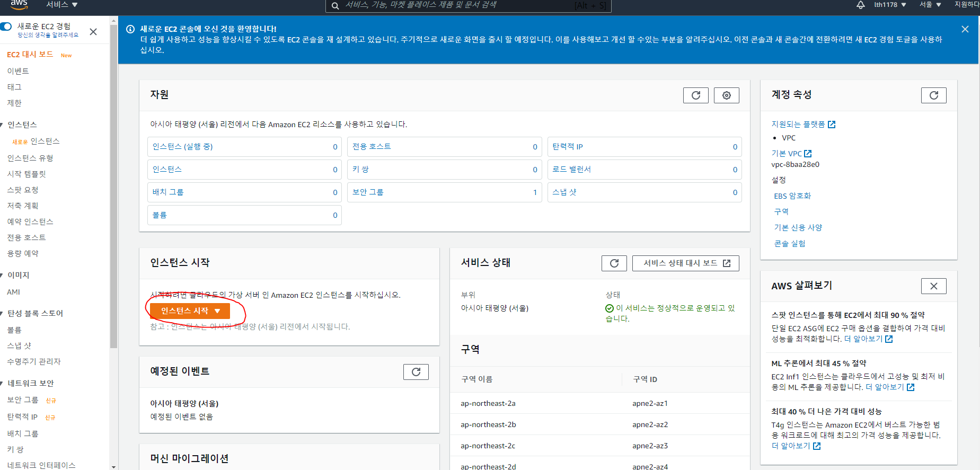Viewport: 980px width, 470px height.
Task: Open 지원되는 플랫폼 external link
Action: click(803, 124)
